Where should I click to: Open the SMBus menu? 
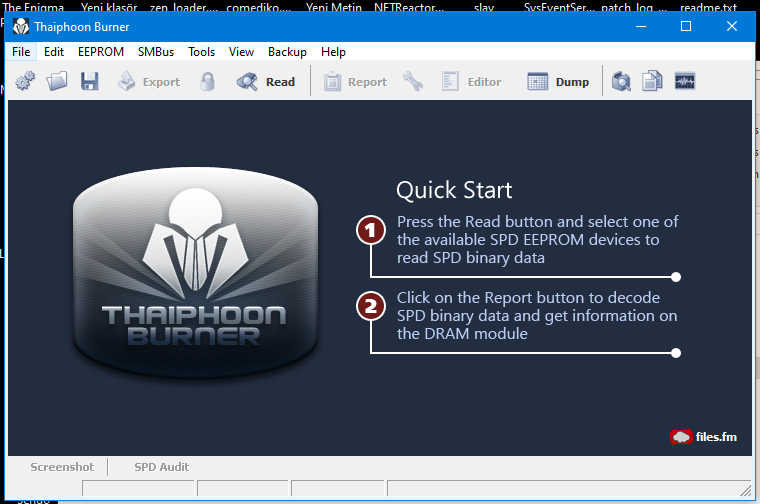(x=155, y=52)
